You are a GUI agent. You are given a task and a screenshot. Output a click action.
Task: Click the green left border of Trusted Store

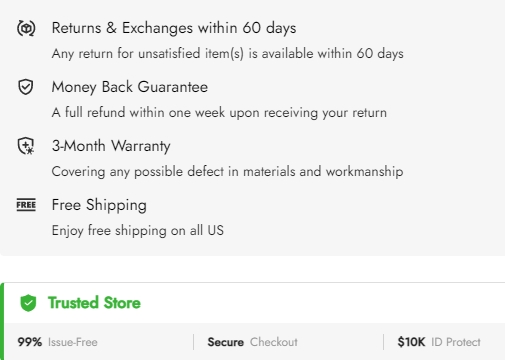pos(2,321)
